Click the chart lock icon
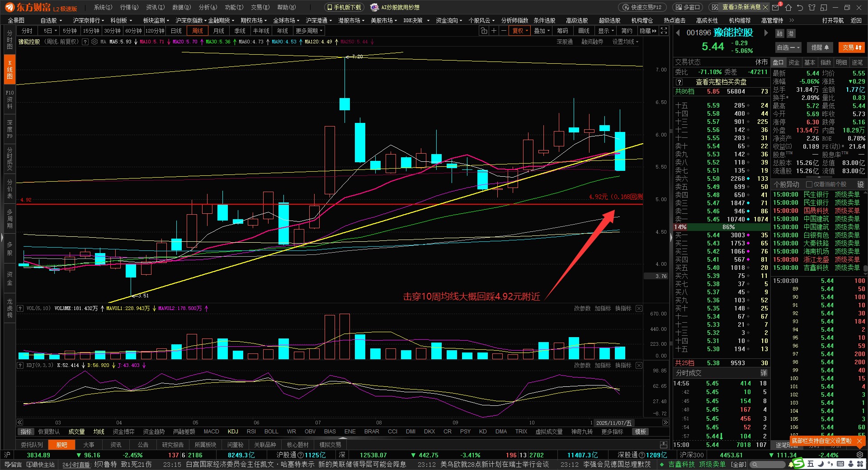 pos(484,31)
